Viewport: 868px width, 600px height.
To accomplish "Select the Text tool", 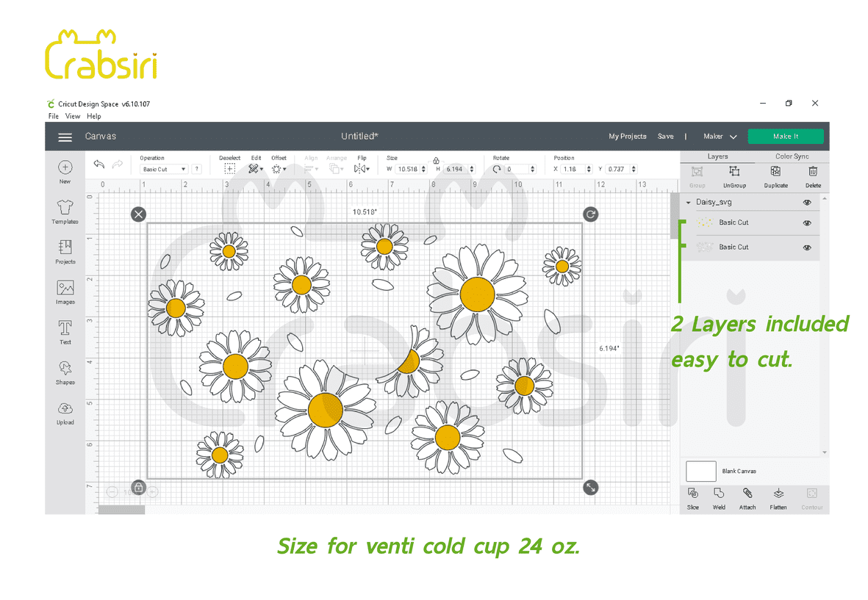I will tap(65, 330).
